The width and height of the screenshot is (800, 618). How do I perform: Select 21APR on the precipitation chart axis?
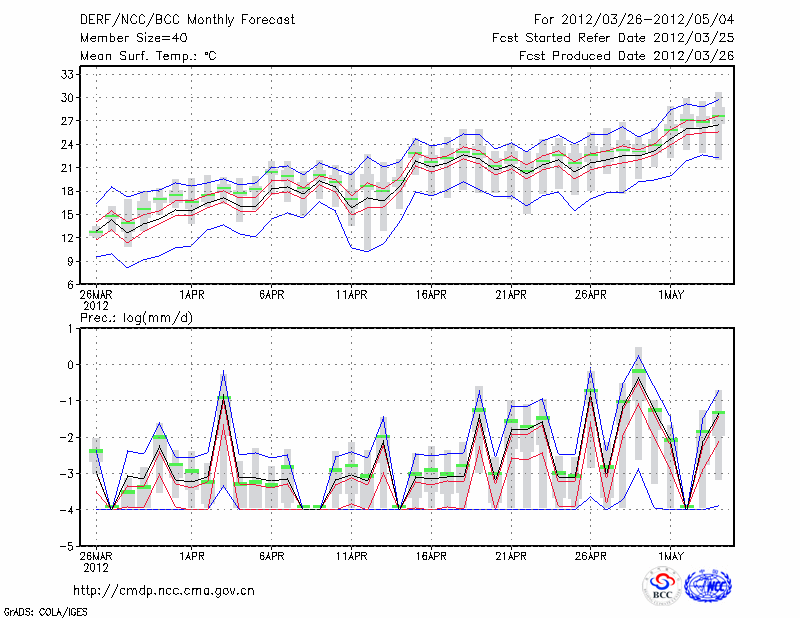pyautogui.click(x=510, y=556)
